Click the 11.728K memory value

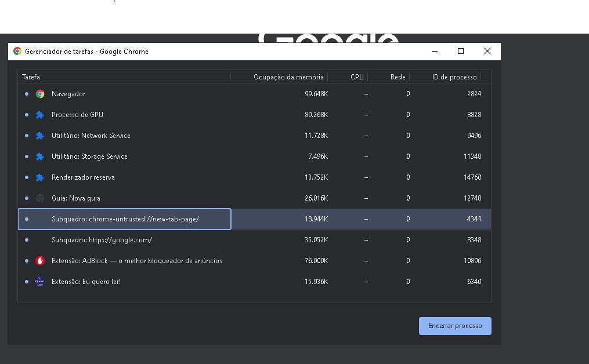(316, 136)
